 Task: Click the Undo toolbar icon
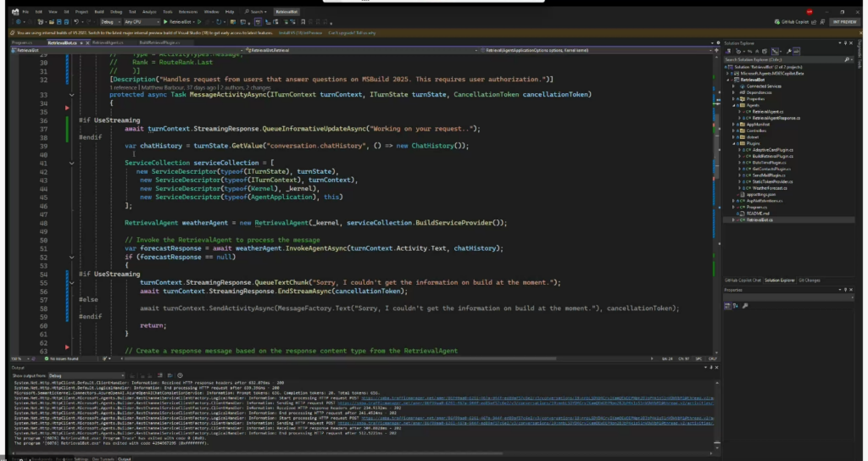click(x=76, y=22)
